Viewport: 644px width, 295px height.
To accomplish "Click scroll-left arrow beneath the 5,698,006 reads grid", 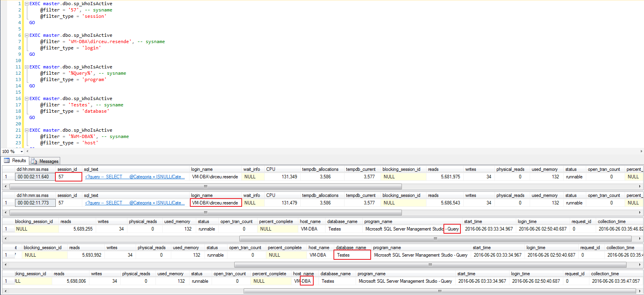I will pyautogui.click(x=6, y=291).
